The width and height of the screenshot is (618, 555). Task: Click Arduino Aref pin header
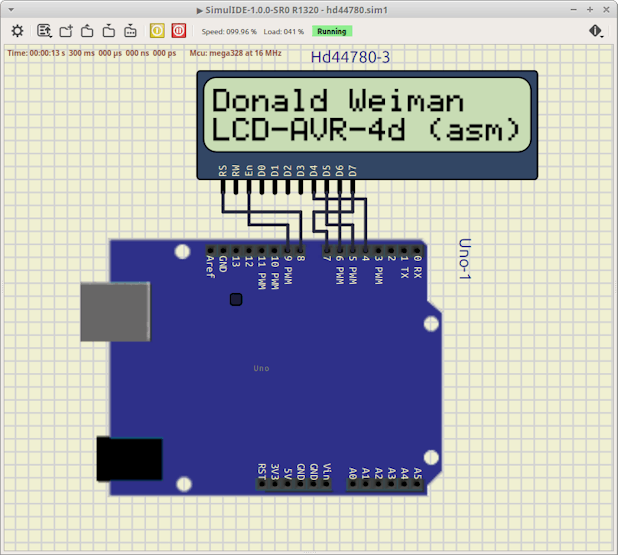210,250
